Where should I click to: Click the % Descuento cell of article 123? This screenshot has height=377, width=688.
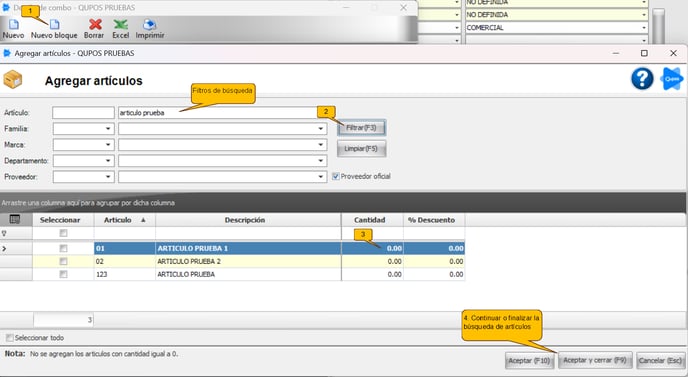point(434,274)
